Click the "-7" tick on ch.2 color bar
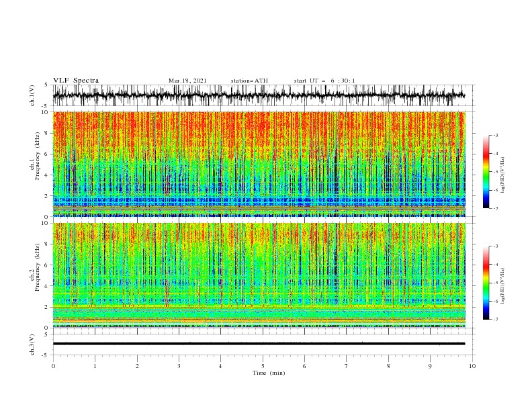This screenshot has width=532, height=411. (x=496, y=320)
